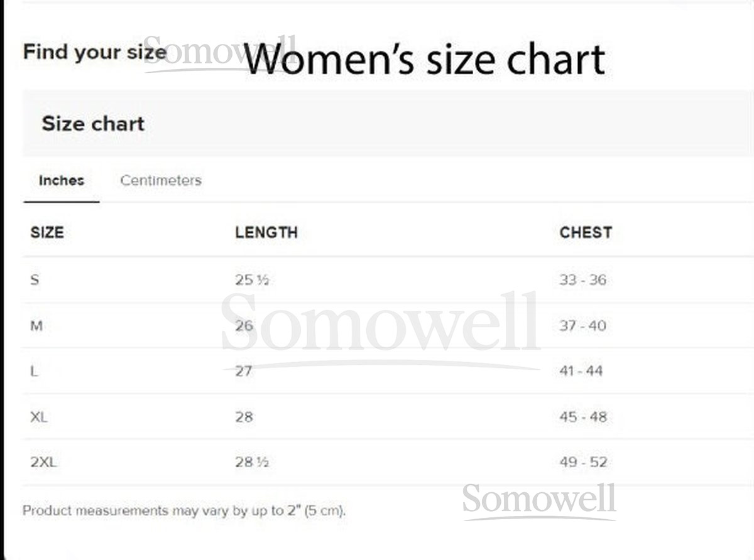Click the 37 - 40 chest value
Screen dimensions: 754x560
click(x=583, y=326)
